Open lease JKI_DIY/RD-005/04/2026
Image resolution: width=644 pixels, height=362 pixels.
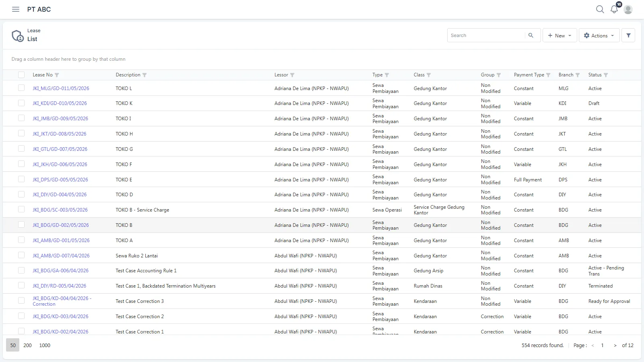(59, 286)
